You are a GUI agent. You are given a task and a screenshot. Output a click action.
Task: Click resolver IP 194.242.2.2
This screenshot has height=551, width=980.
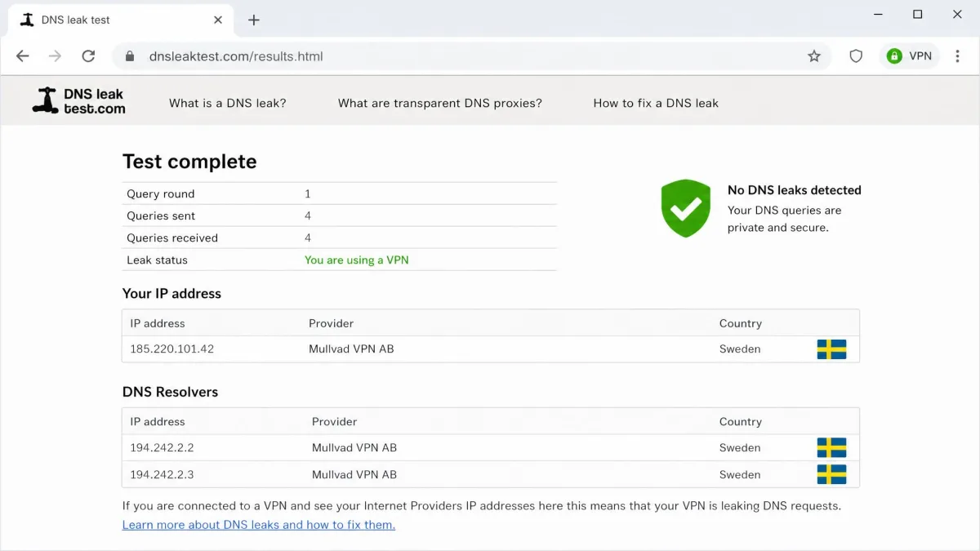(162, 447)
